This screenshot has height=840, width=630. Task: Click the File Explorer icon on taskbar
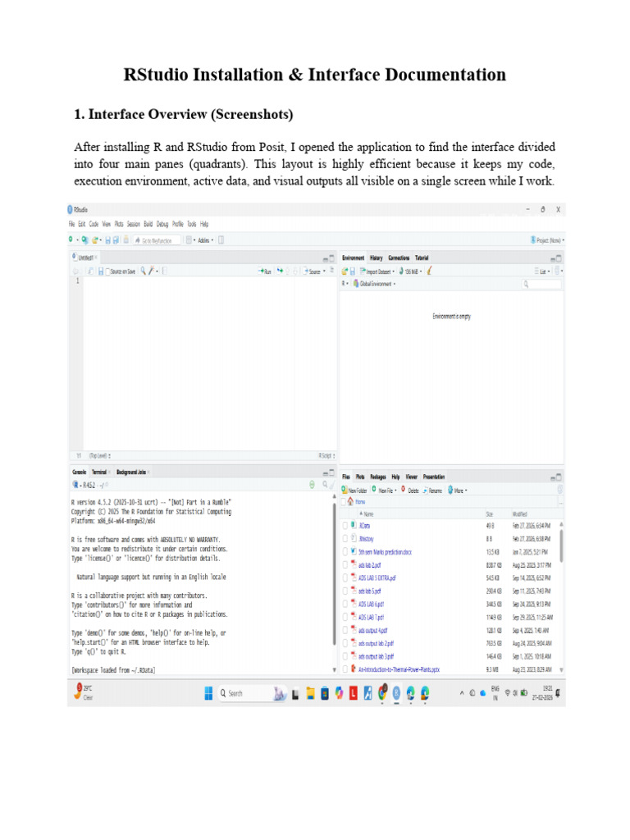pyautogui.click(x=310, y=694)
